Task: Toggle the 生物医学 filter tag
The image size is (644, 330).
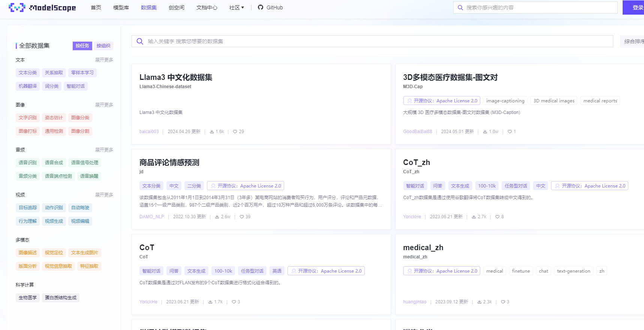Action: click(x=28, y=298)
